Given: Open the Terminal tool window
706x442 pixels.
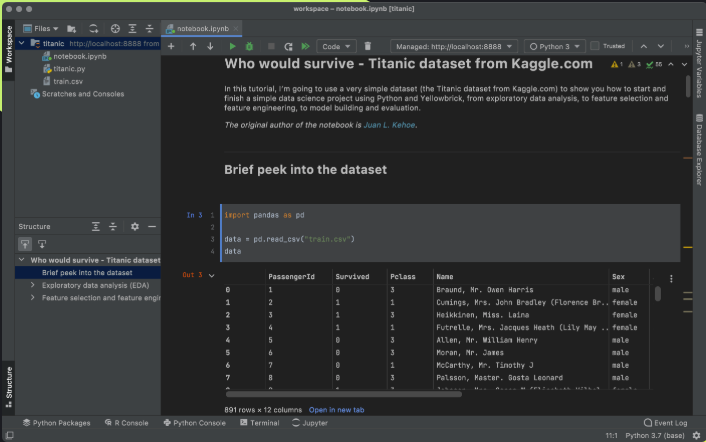Looking at the screenshot, I should [x=260, y=423].
